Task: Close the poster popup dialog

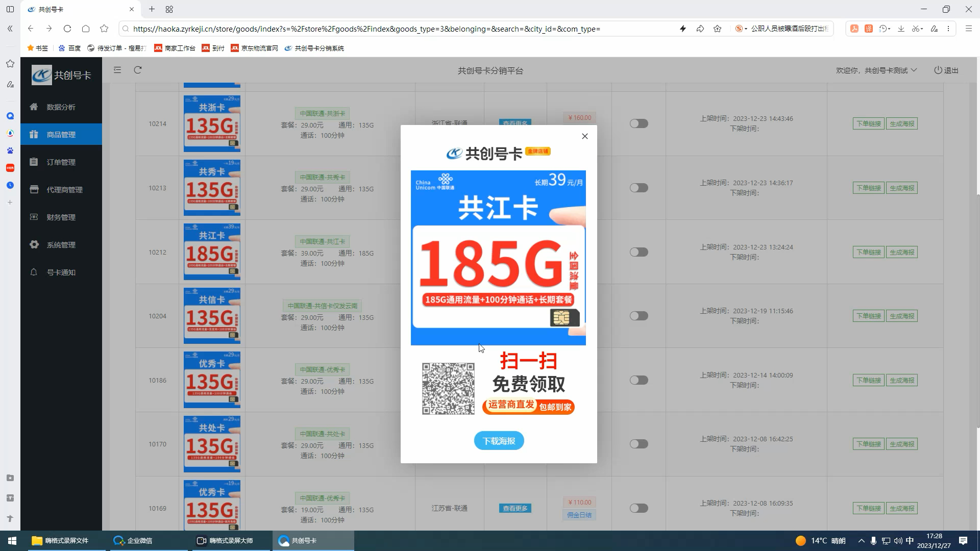Action: pos(585,136)
